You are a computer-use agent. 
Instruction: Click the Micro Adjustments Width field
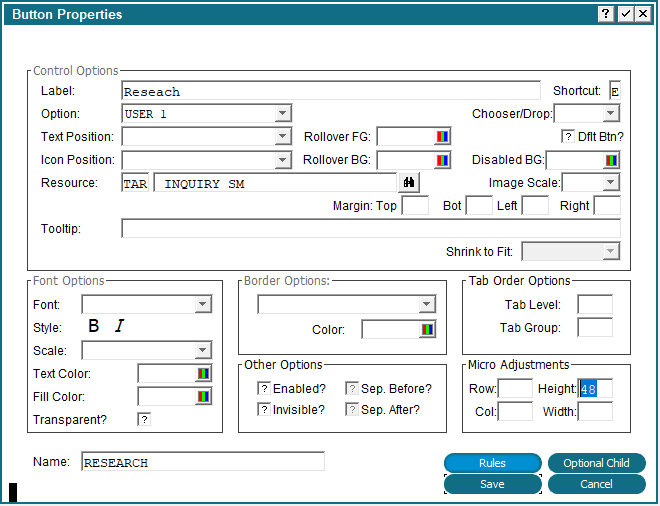[x=595, y=411]
